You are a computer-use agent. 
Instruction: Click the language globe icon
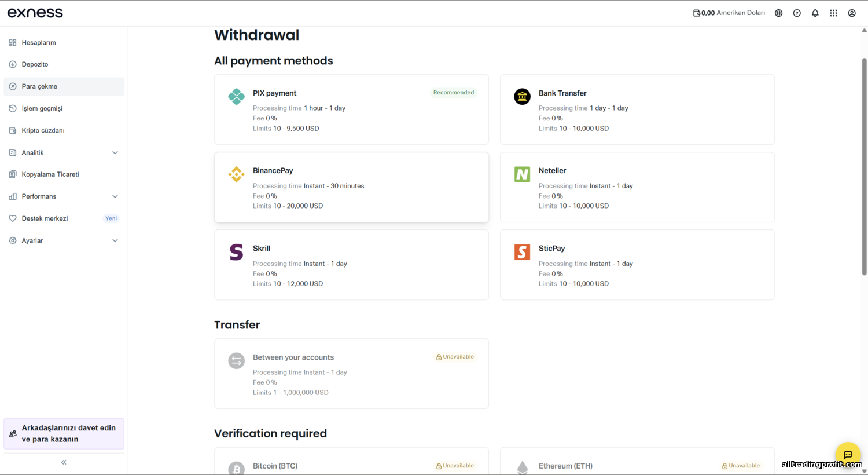pyautogui.click(x=778, y=13)
